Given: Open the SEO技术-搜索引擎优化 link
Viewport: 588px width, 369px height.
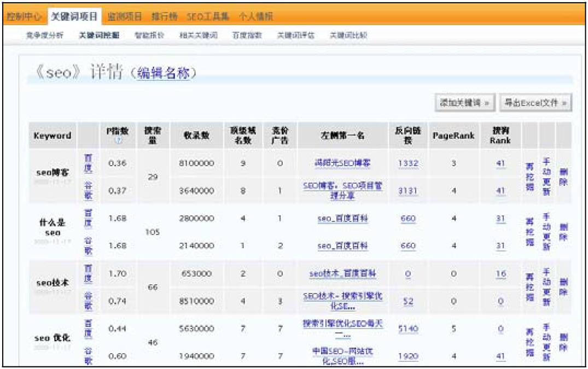Looking at the screenshot, I should point(342,301).
